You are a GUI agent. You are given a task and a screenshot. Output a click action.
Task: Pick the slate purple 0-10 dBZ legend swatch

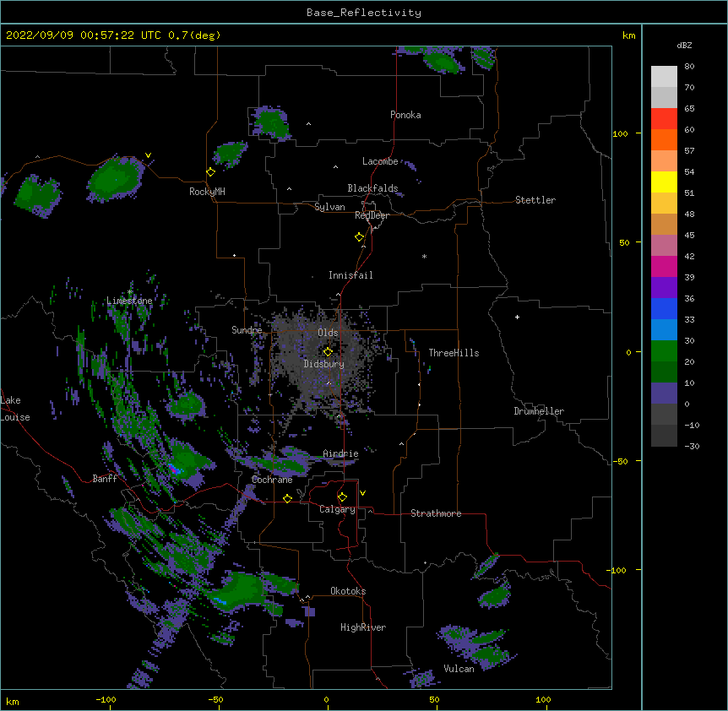click(664, 393)
